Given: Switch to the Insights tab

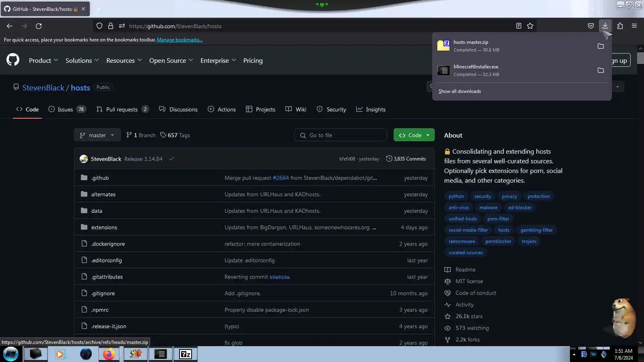Looking at the screenshot, I should 371,109.
